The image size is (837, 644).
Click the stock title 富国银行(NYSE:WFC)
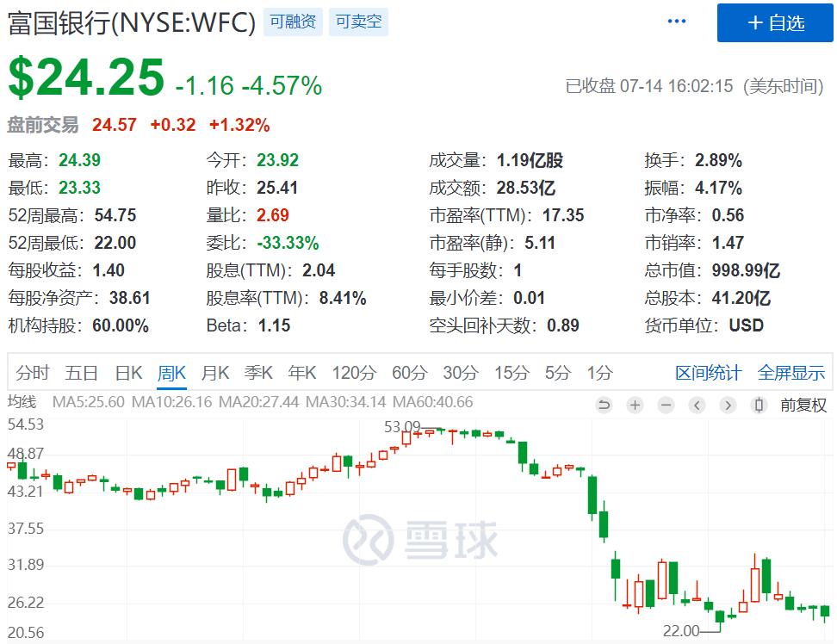coord(132,23)
